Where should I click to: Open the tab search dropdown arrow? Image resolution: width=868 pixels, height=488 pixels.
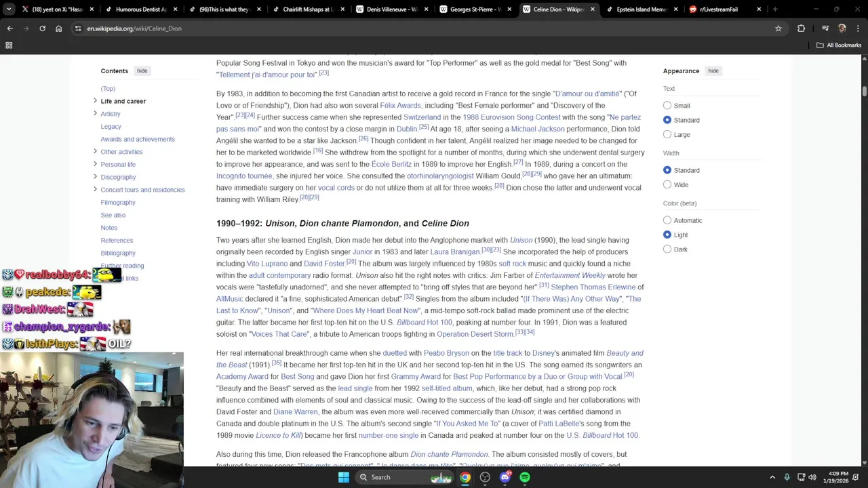9,9
